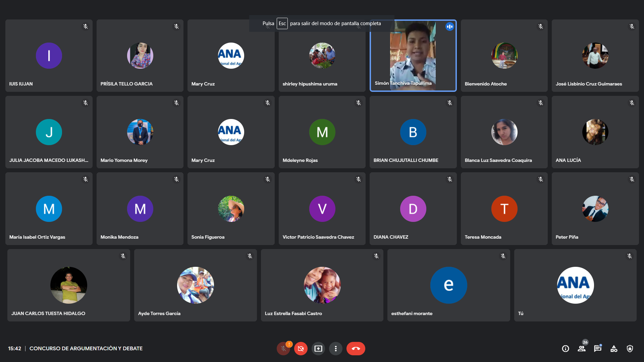
Task: Select Ayde Torres García profile photo
Action: 196,285
